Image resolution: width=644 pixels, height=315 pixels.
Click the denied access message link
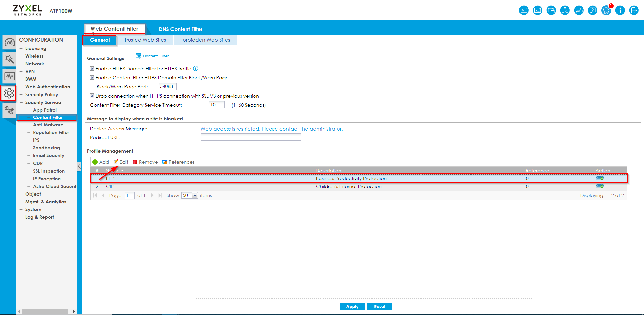[x=271, y=129]
